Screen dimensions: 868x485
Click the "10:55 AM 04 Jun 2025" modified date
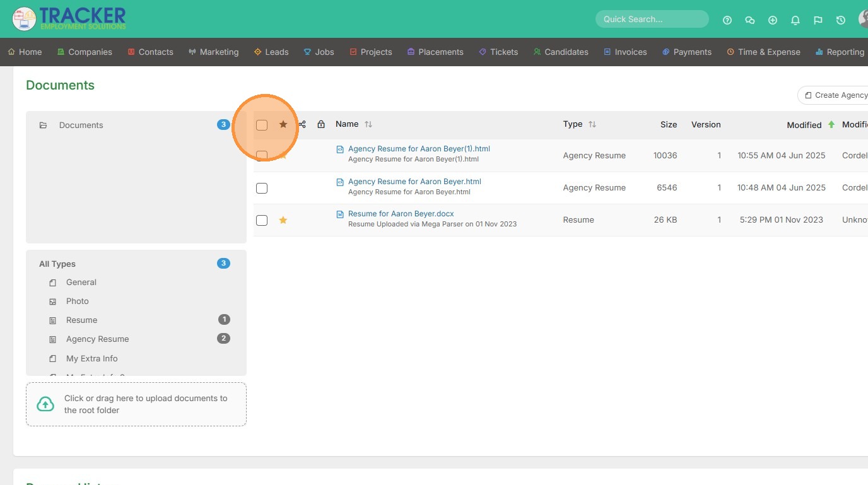(782, 156)
